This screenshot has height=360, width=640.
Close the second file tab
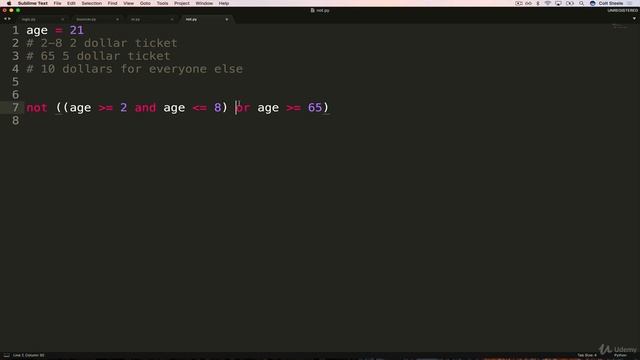pos(117,19)
